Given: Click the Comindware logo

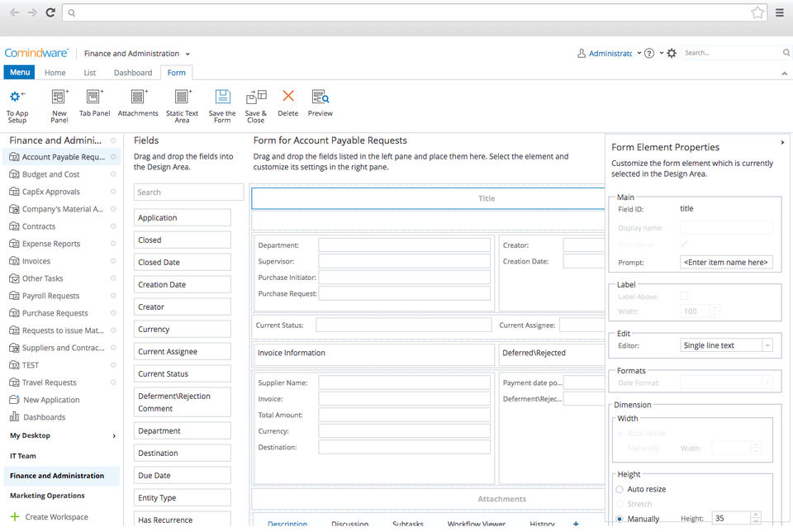Looking at the screenshot, I should click(x=36, y=53).
